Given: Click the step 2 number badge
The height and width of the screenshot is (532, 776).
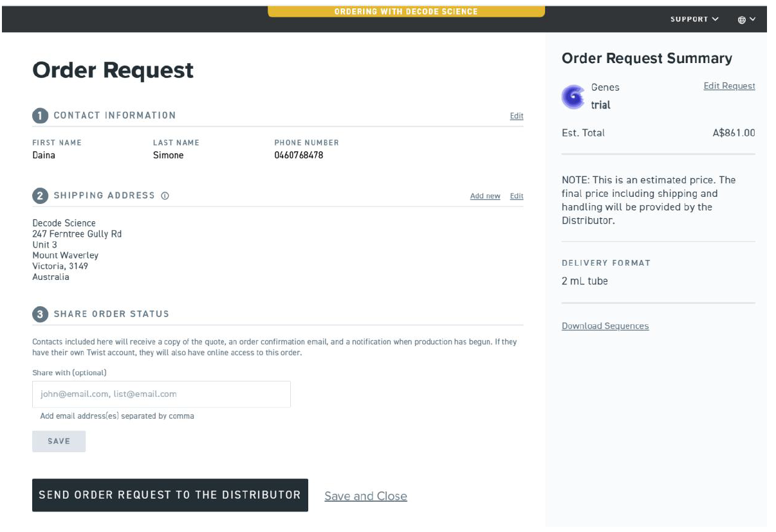Looking at the screenshot, I should (x=40, y=196).
